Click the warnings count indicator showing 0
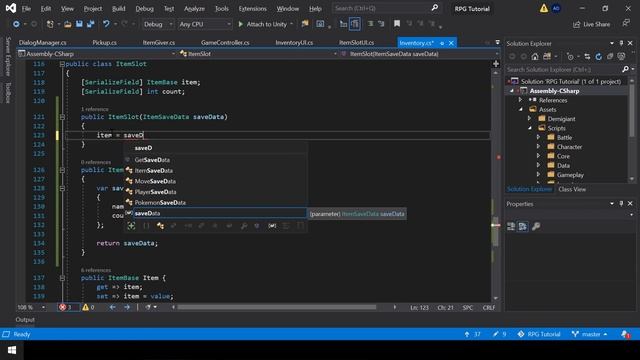This screenshot has height=360, width=640. (x=89, y=307)
